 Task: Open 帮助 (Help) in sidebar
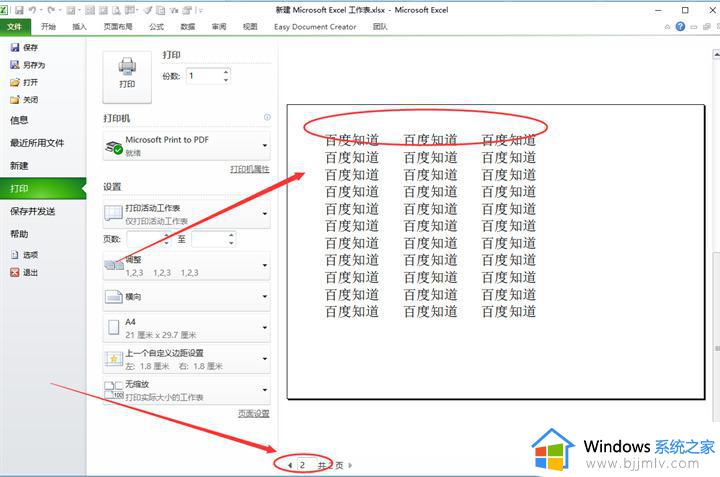[x=19, y=234]
